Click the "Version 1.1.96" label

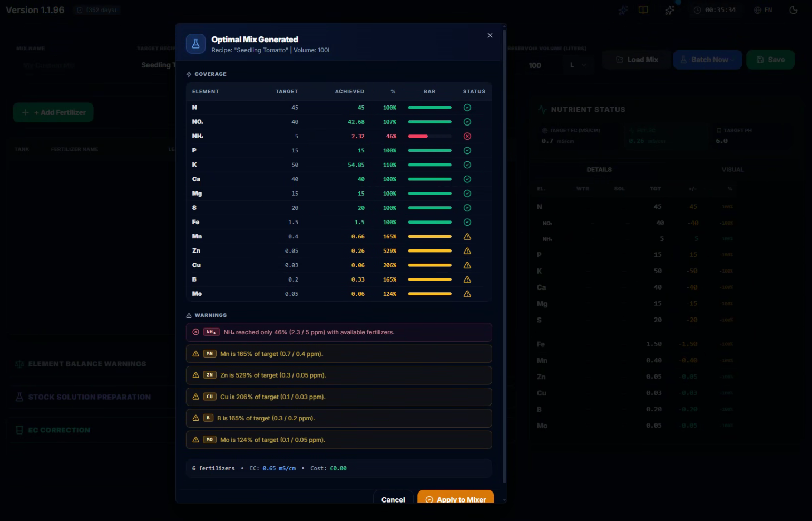[35, 10]
